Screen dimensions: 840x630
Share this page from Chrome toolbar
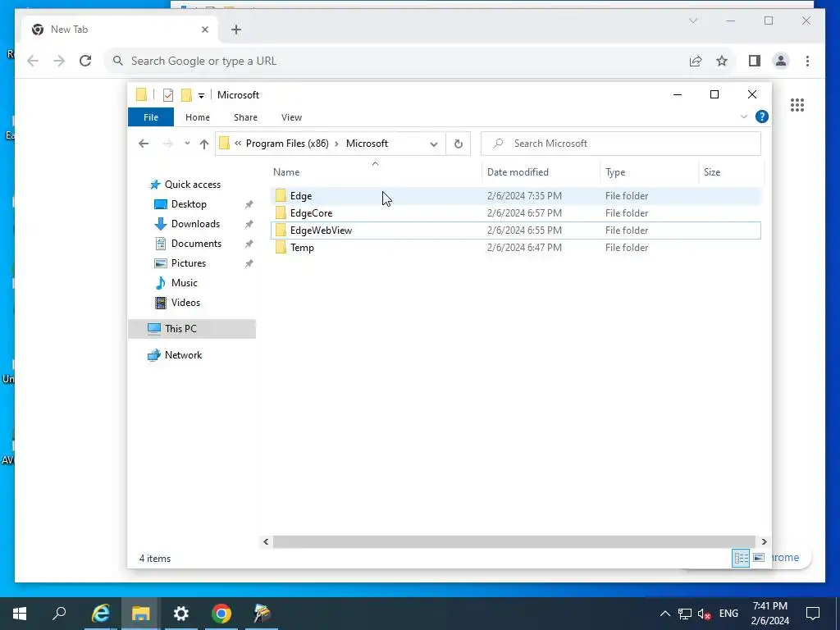tap(696, 61)
